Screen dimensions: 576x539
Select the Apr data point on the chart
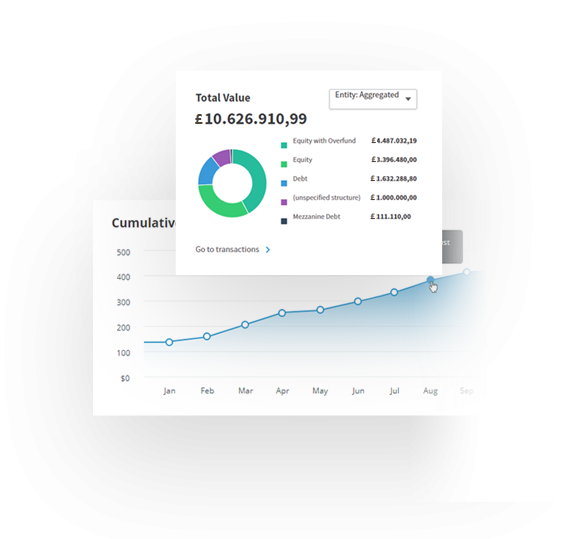click(x=282, y=313)
